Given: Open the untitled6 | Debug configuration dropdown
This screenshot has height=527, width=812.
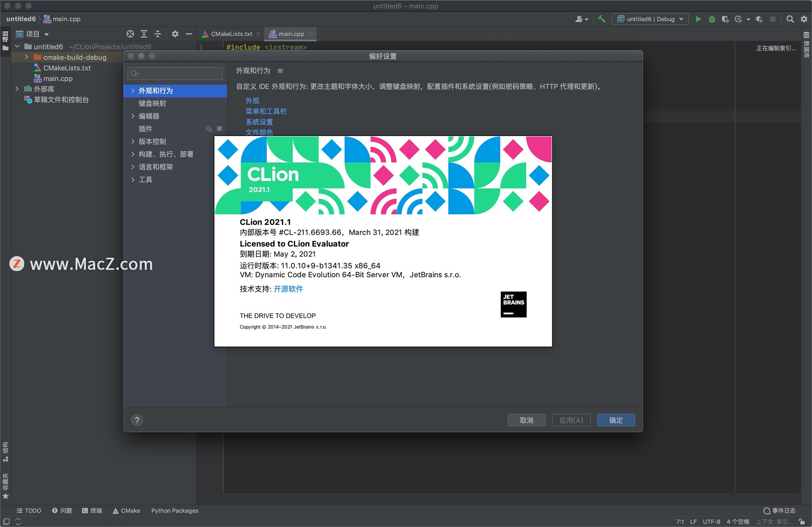Looking at the screenshot, I should [x=650, y=19].
